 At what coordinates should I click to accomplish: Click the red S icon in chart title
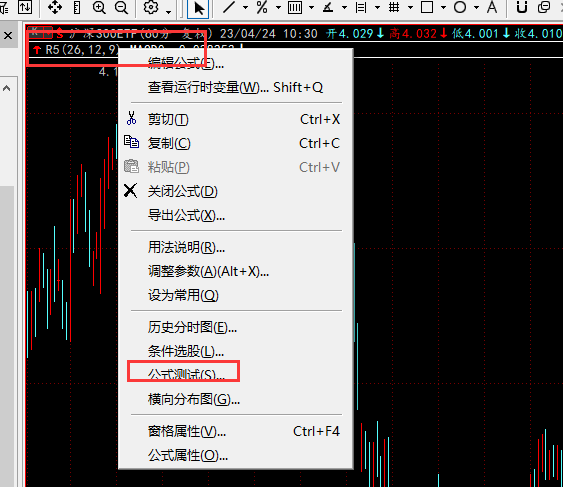point(60,34)
